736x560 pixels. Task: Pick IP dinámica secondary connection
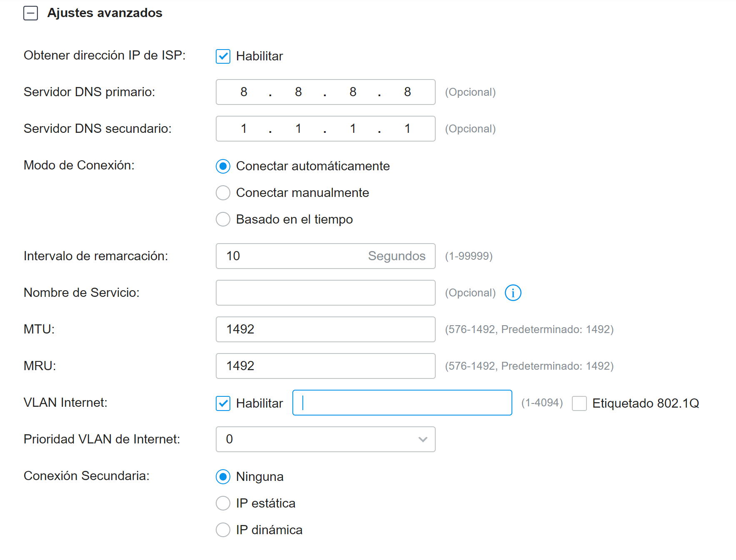pyautogui.click(x=223, y=530)
